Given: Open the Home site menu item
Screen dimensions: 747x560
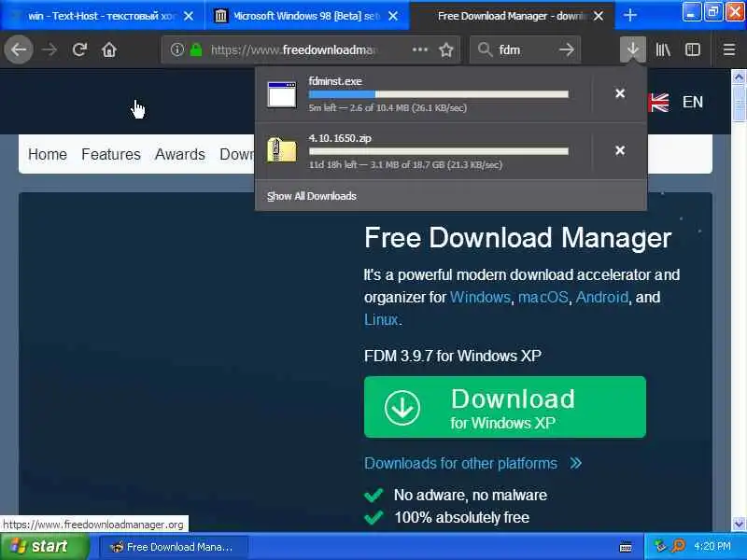Looking at the screenshot, I should [x=48, y=154].
